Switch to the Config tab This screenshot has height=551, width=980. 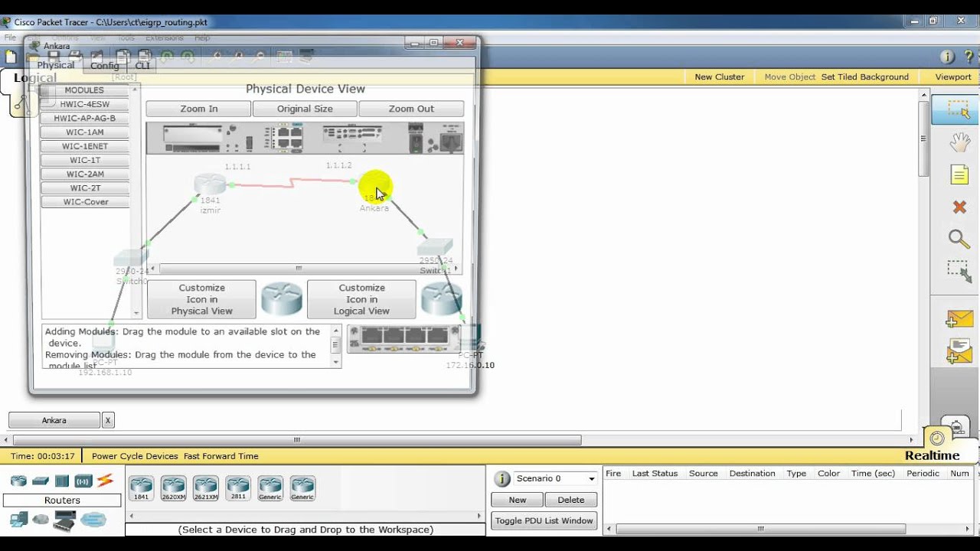[105, 66]
